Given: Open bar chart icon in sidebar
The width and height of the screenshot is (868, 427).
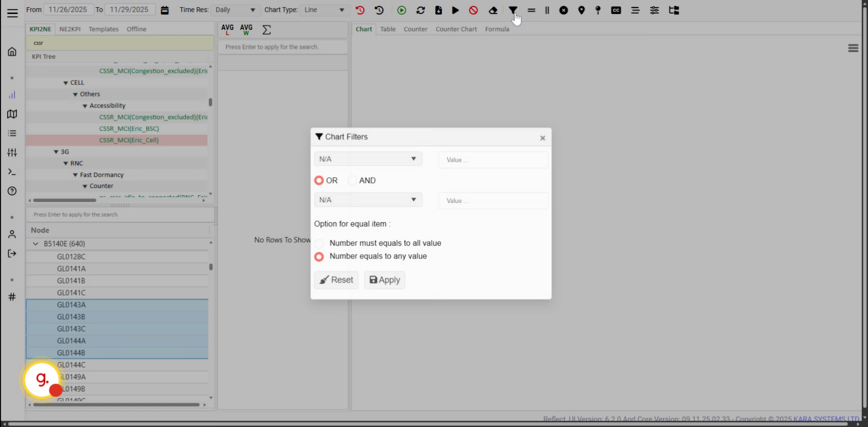Looking at the screenshot, I should [x=12, y=95].
